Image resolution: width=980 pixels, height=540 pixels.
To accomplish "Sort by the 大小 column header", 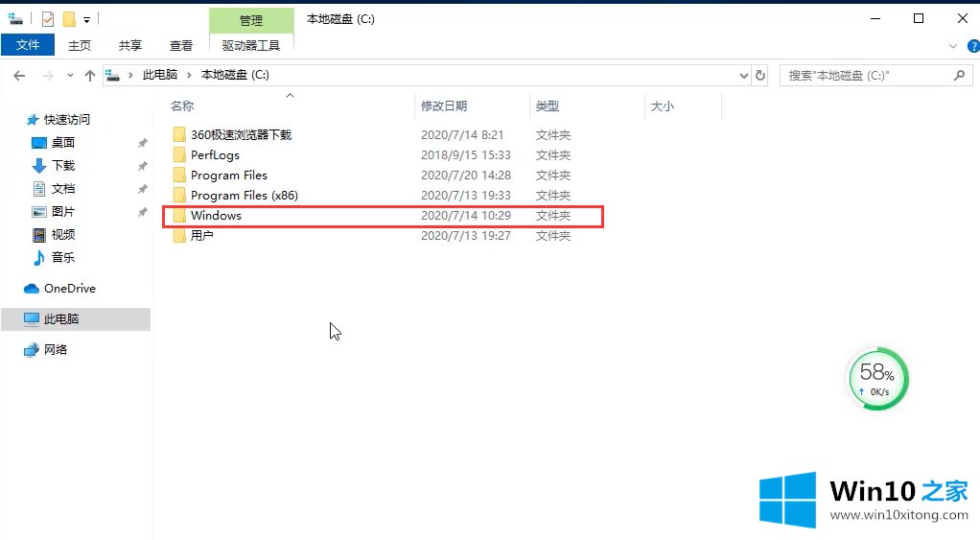I will [x=662, y=106].
